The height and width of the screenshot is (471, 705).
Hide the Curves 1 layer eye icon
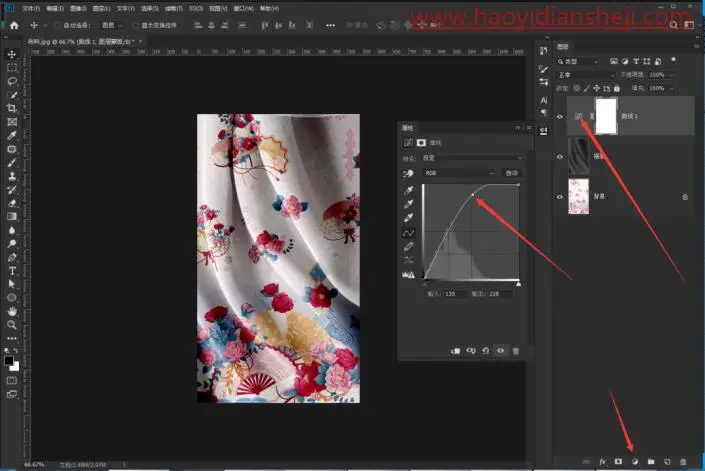pyautogui.click(x=560, y=116)
